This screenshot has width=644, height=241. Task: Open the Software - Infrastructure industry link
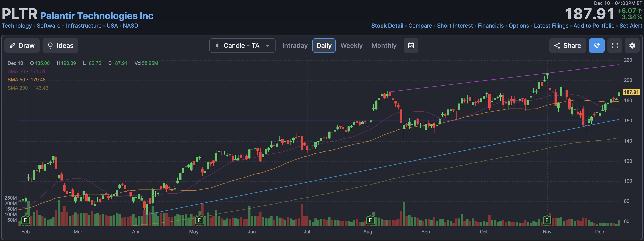(x=69, y=26)
